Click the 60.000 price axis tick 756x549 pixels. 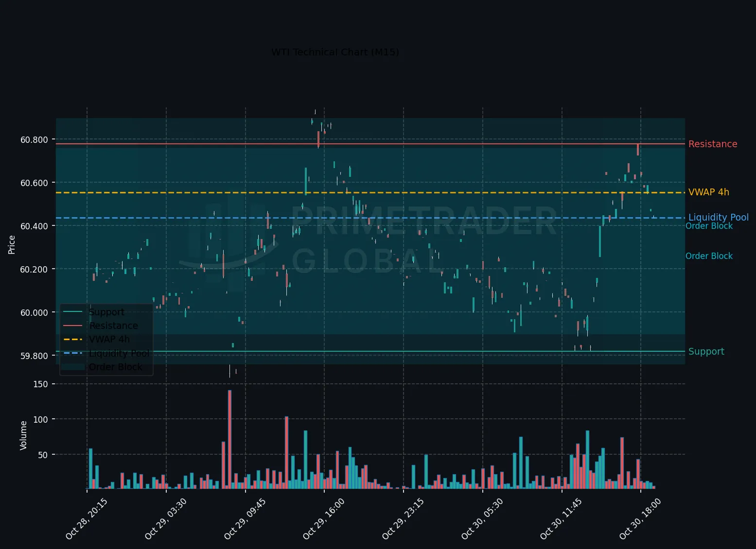(x=34, y=313)
